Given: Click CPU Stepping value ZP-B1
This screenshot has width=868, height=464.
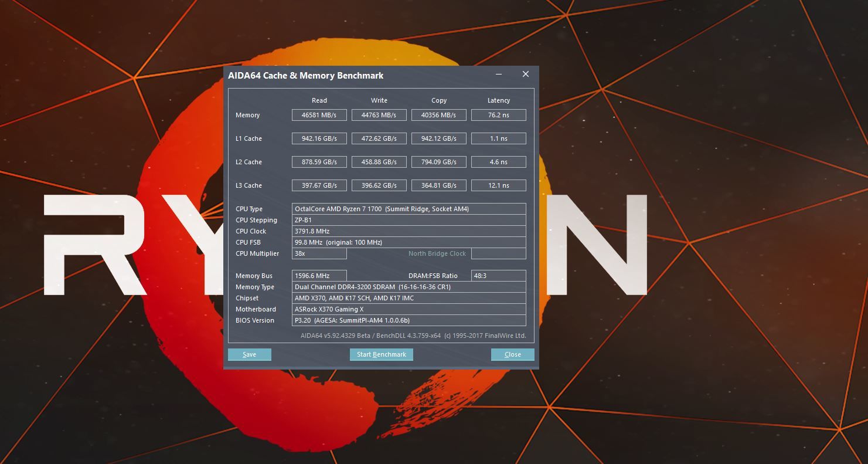Looking at the screenshot, I should pos(409,220).
